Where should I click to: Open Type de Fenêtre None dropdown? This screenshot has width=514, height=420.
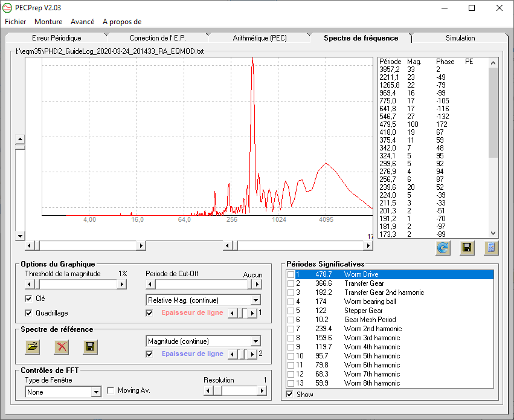point(96,392)
